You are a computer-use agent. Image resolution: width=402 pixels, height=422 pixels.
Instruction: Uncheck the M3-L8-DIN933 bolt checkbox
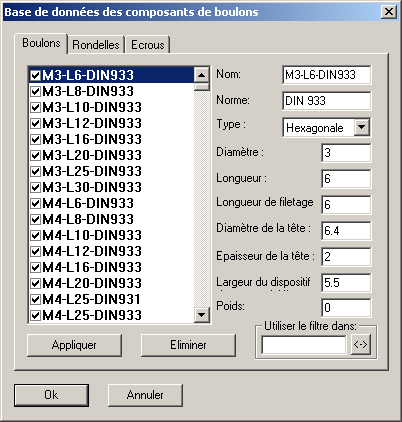pyautogui.click(x=35, y=91)
